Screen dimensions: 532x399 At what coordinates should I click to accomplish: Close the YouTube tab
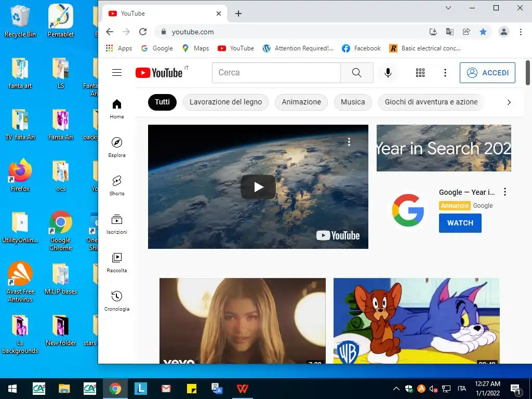tap(219, 14)
